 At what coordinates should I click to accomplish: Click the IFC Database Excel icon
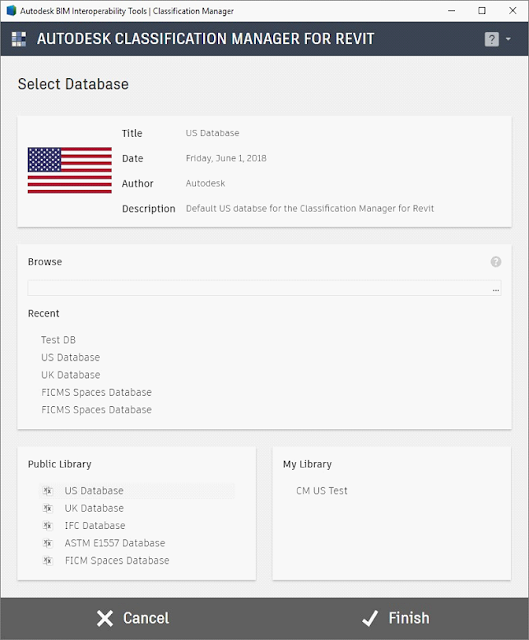48,526
